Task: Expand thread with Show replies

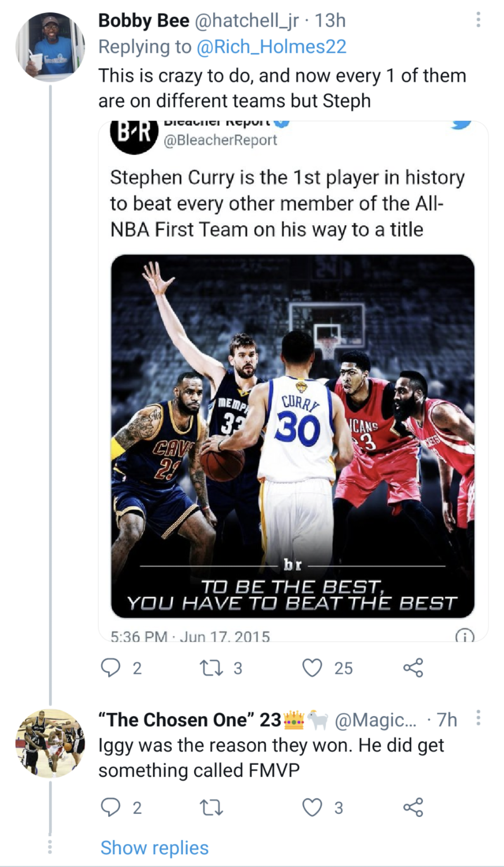Action: point(154,848)
